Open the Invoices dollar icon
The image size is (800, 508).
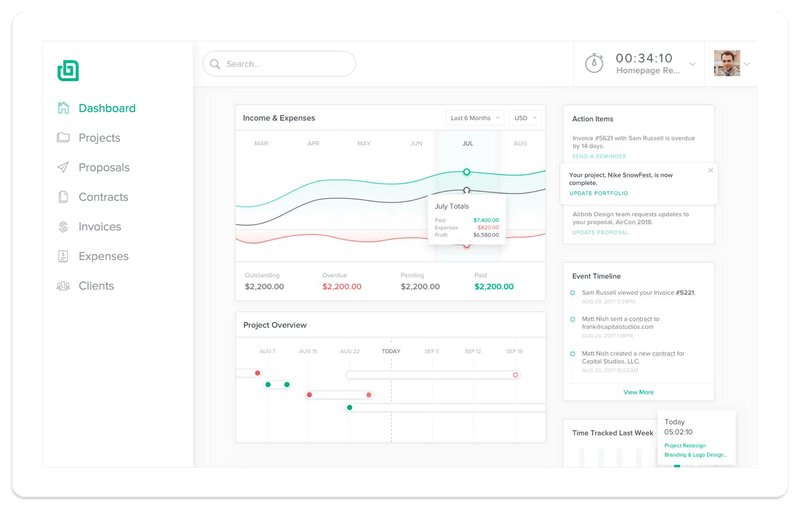pos(63,226)
